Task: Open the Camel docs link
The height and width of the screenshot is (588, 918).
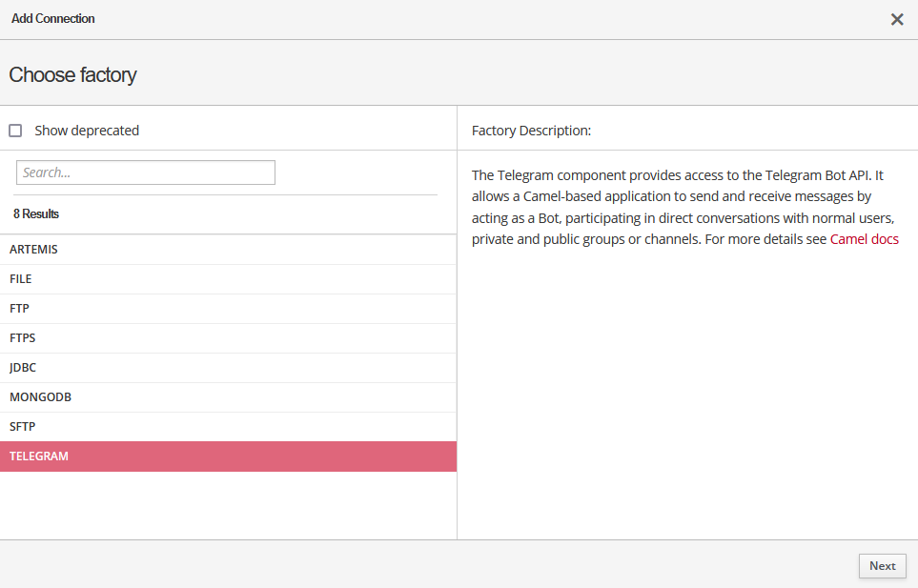Action: (x=864, y=239)
